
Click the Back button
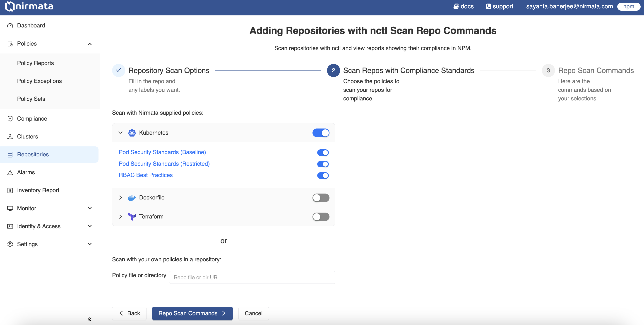point(129,313)
